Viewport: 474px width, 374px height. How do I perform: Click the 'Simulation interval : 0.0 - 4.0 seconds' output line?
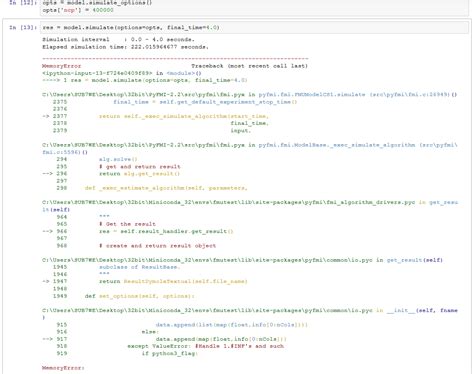pos(118,39)
